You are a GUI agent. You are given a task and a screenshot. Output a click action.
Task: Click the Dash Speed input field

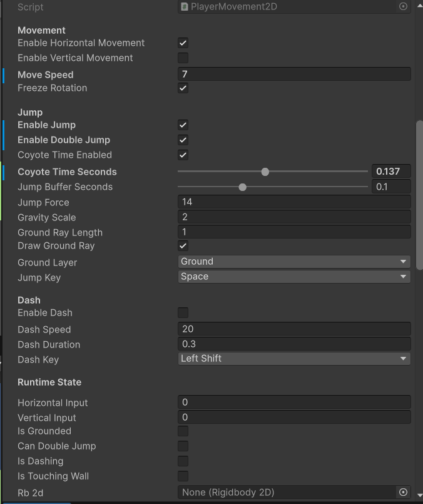(x=294, y=329)
